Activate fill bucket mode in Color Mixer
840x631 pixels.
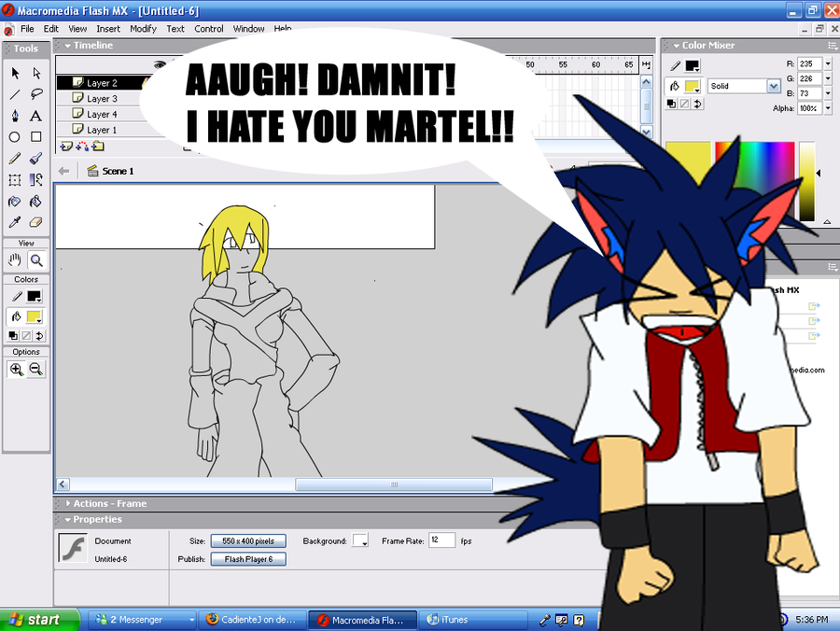click(x=675, y=86)
